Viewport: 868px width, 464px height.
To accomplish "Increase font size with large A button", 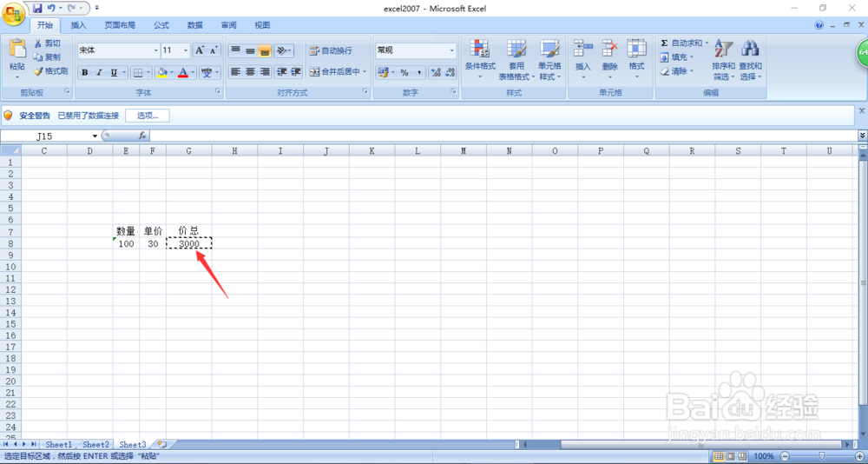I will click(x=200, y=50).
